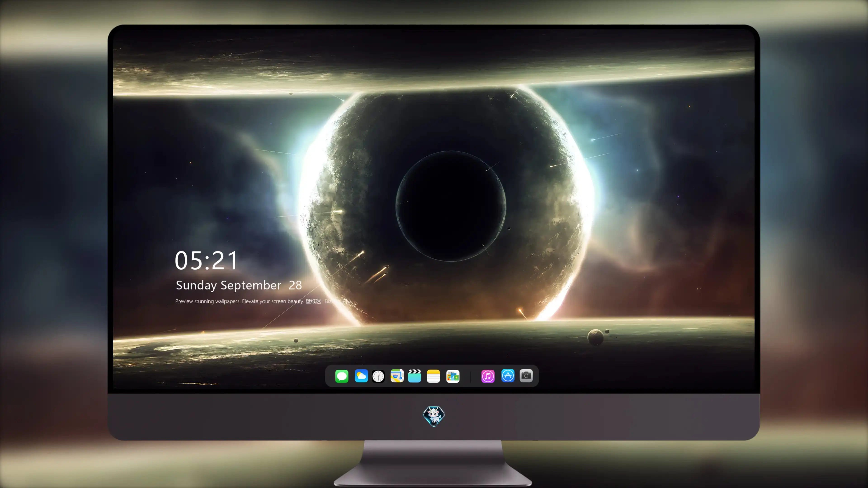Open the App Store from the dock
This screenshot has width=868, height=488.
pyautogui.click(x=508, y=375)
